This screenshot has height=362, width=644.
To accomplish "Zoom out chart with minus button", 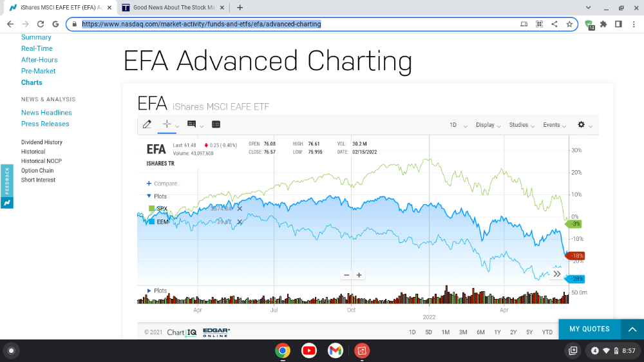I will coord(346,275).
